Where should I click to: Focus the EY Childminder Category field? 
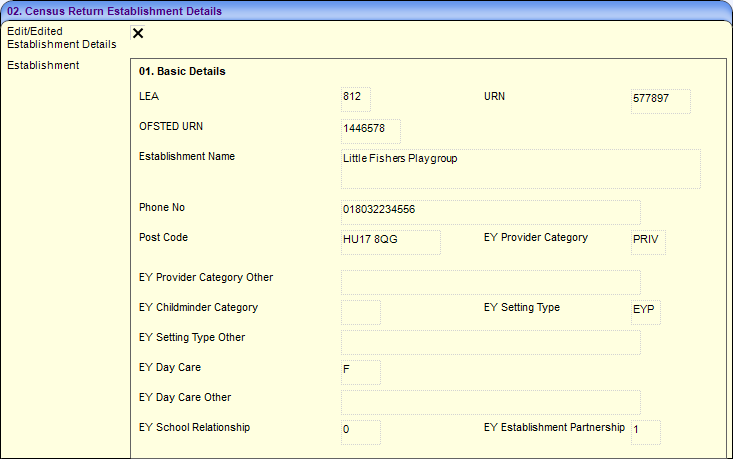360,311
